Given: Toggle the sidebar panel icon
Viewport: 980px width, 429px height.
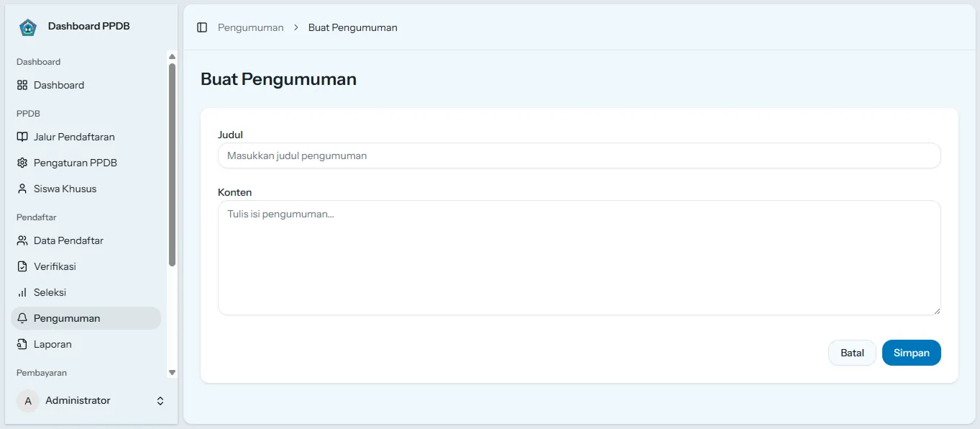Looking at the screenshot, I should (x=202, y=27).
